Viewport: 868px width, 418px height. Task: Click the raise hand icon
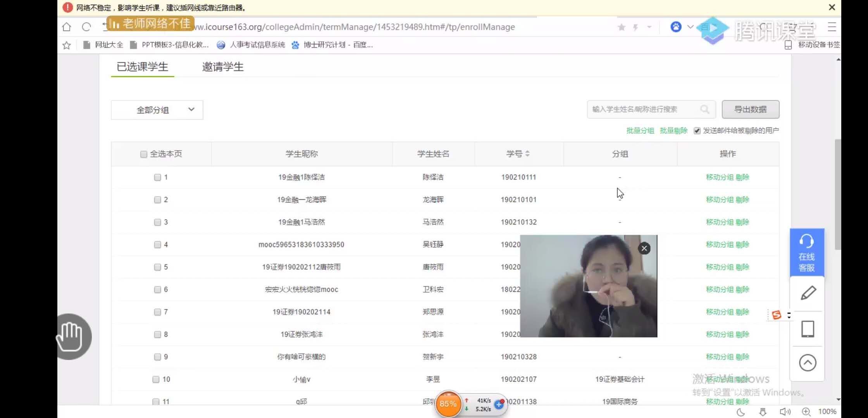(x=72, y=336)
